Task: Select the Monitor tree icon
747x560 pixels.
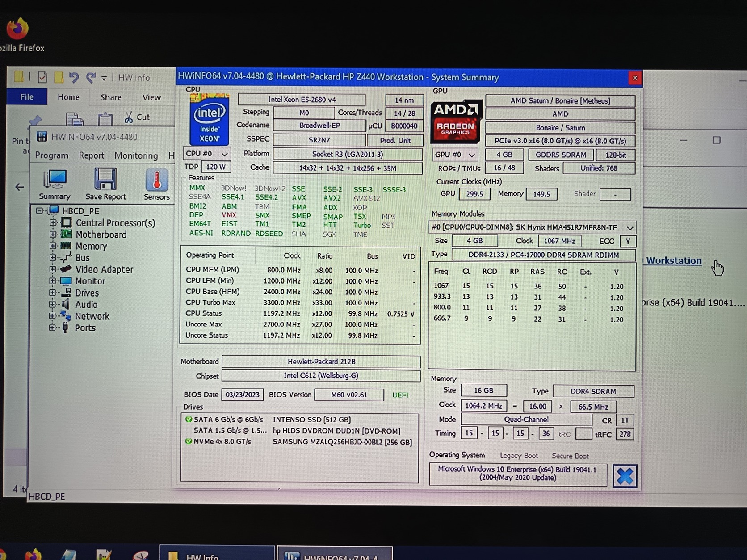Action: click(66, 281)
